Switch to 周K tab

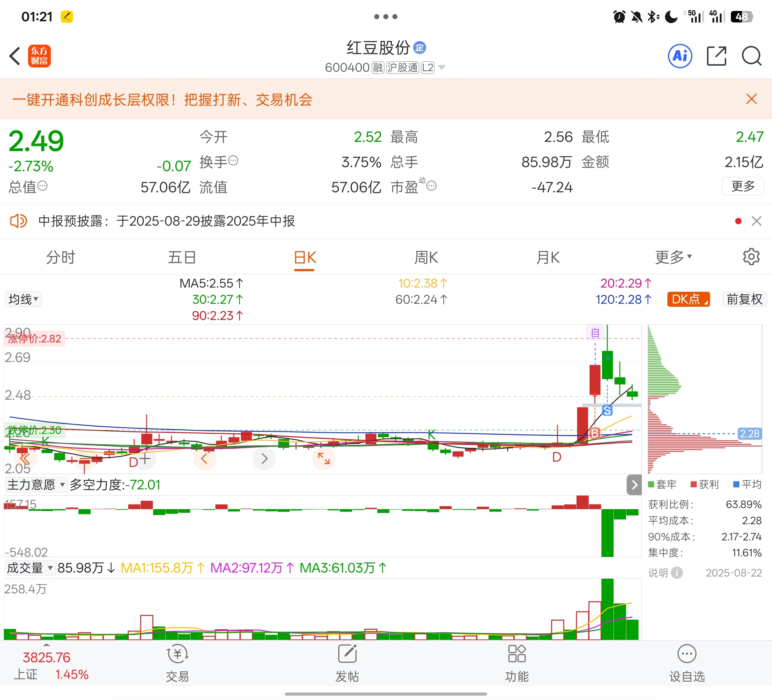click(x=426, y=257)
